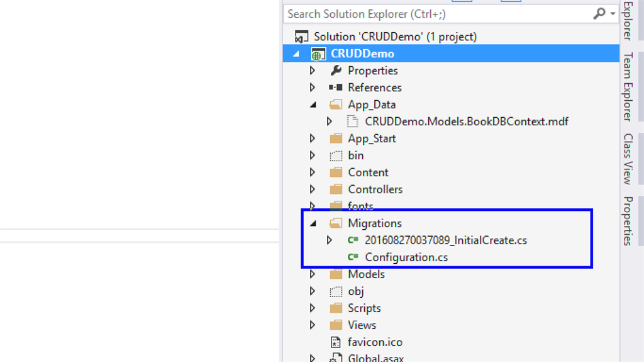Expand the Properties node
The width and height of the screenshot is (644, 362).
[313, 71]
